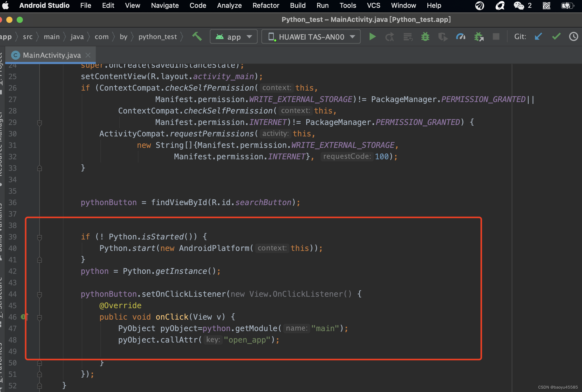Click the Run with Coverage icon
The width and height of the screenshot is (582, 392).
(443, 37)
